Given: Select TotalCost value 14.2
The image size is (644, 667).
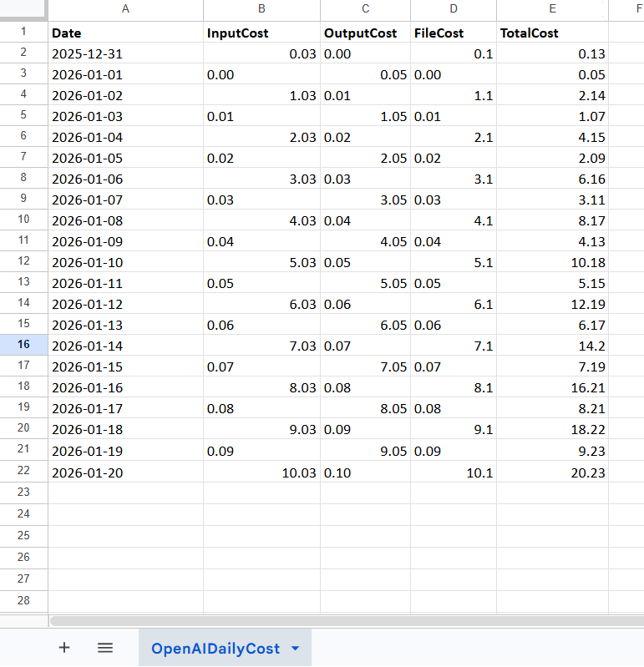Looking at the screenshot, I should [552, 346].
